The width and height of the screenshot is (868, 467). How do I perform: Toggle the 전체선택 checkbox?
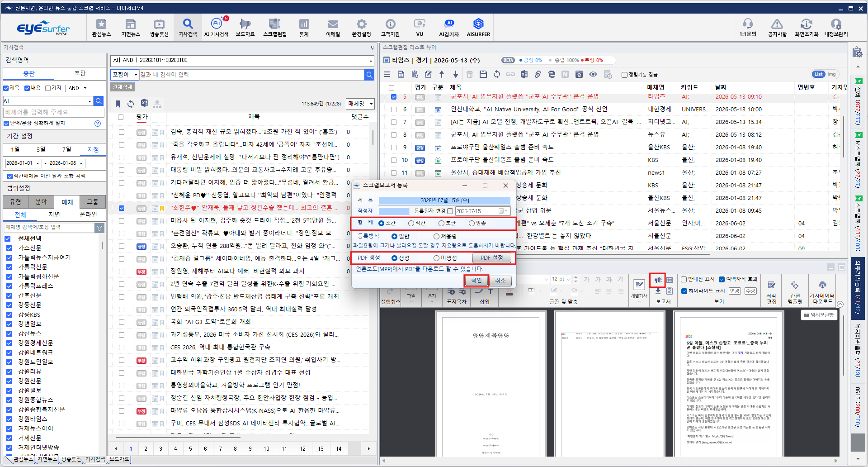point(8,238)
